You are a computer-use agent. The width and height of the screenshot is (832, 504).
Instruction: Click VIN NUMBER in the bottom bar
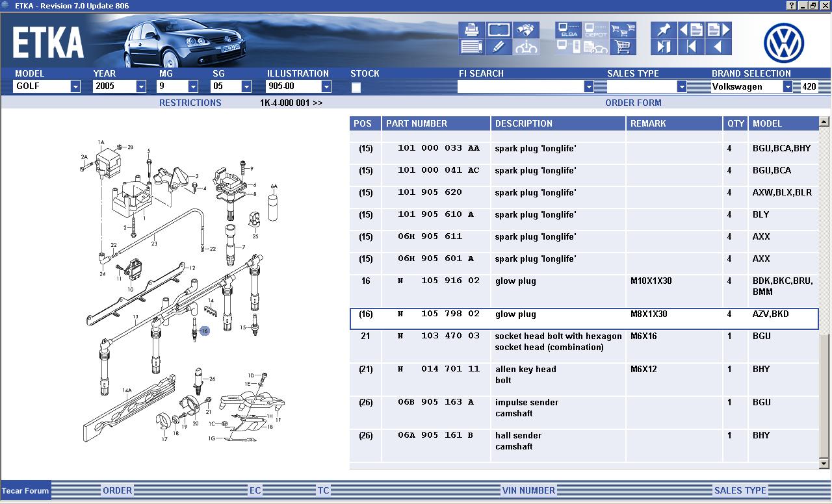point(528,490)
